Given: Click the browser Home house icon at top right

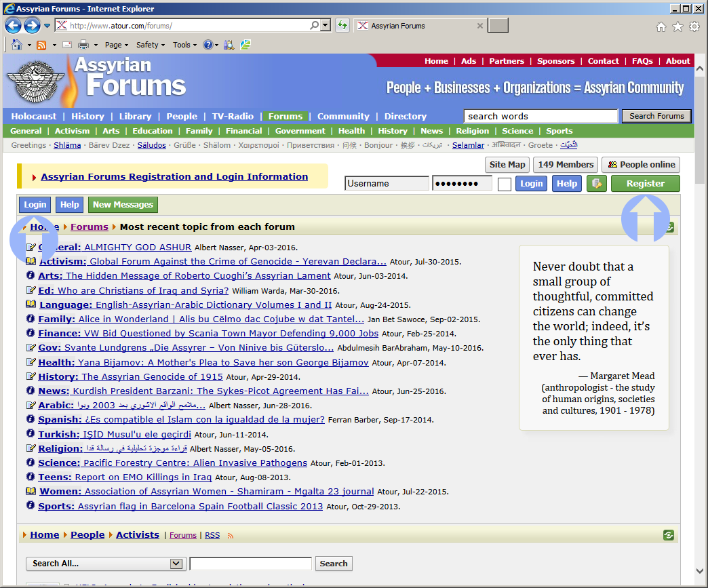Looking at the screenshot, I should [x=661, y=26].
